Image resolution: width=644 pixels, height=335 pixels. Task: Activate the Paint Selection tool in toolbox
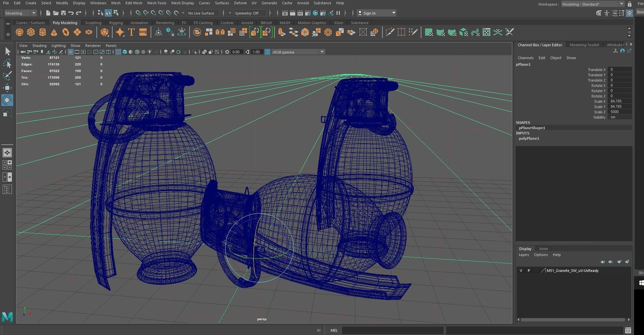tap(7, 75)
